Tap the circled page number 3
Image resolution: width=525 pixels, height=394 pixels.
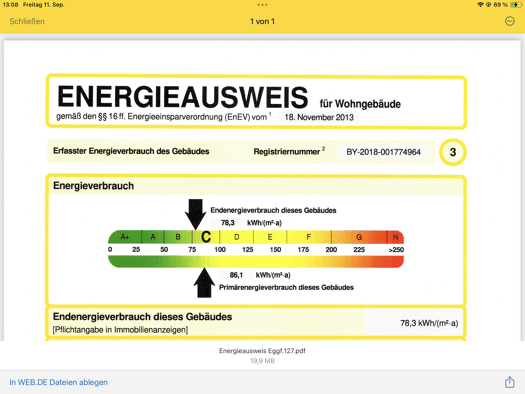[x=453, y=152]
